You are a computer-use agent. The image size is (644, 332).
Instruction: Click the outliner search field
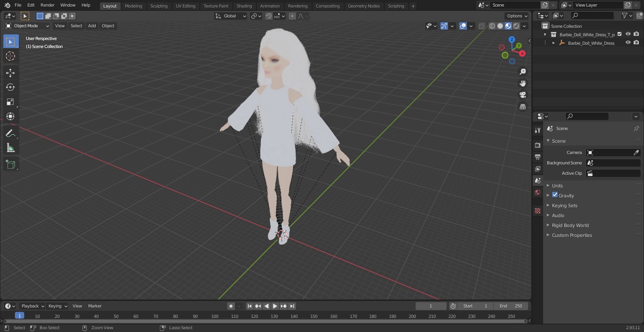[x=592, y=16]
